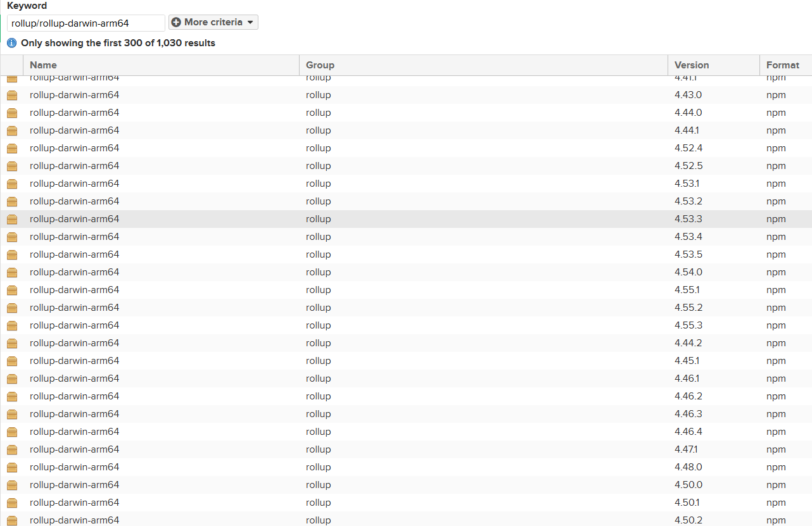Click package icon for version 4.53.3
812x526 pixels.
pyautogui.click(x=12, y=219)
